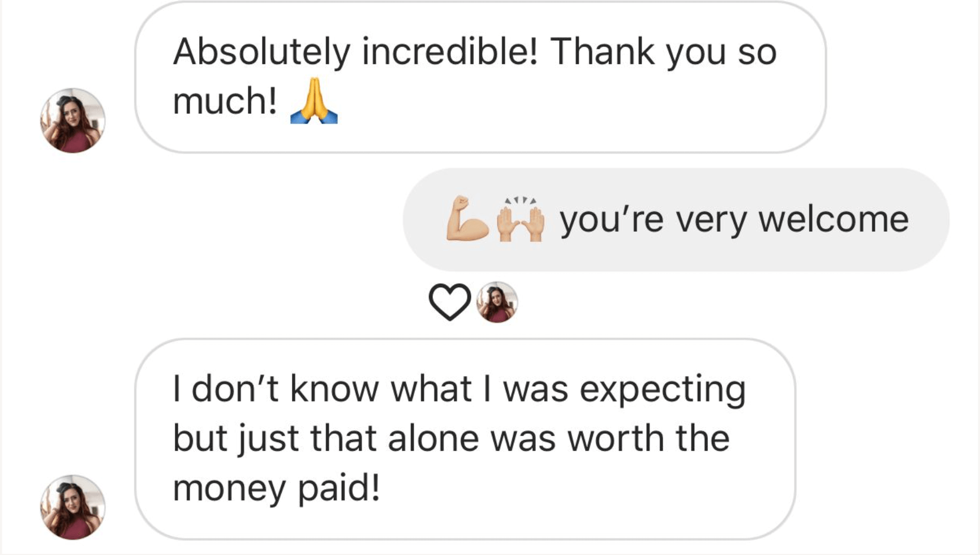Click the word "Absolutely" in first message
Image resolution: width=980 pixels, height=555 pixels.
tap(261, 52)
